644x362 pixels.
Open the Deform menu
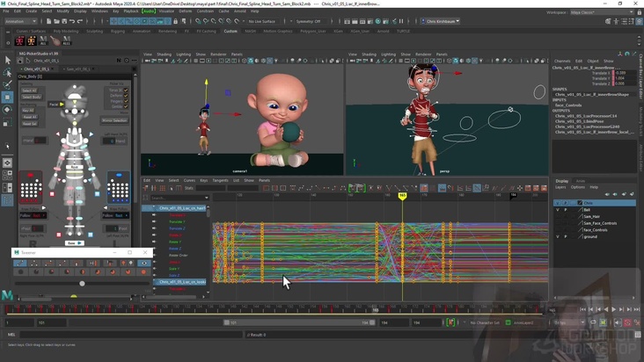(x=186, y=11)
